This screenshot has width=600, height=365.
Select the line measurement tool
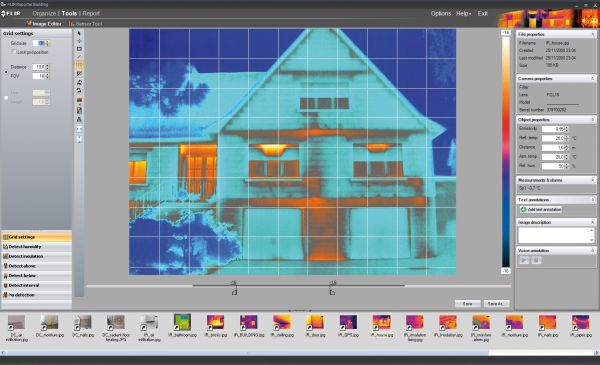click(x=79, y=57)
